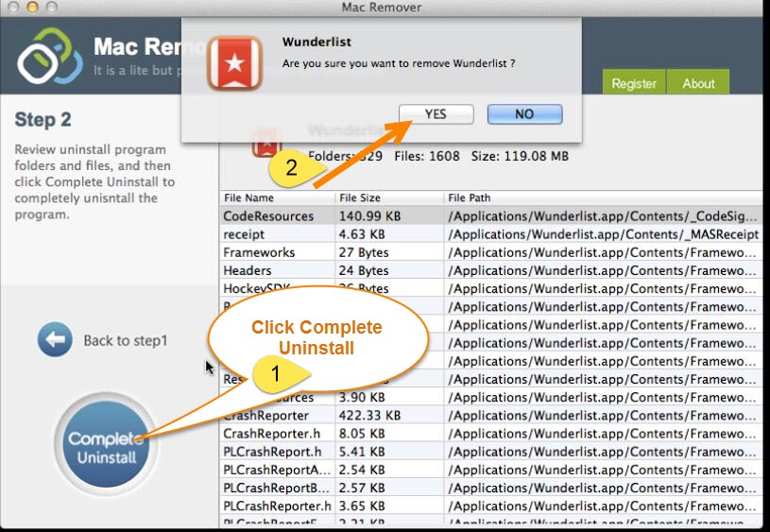Sort by the File Path column header
Viewport: 770px width, 532px height.
pos(604,197)
